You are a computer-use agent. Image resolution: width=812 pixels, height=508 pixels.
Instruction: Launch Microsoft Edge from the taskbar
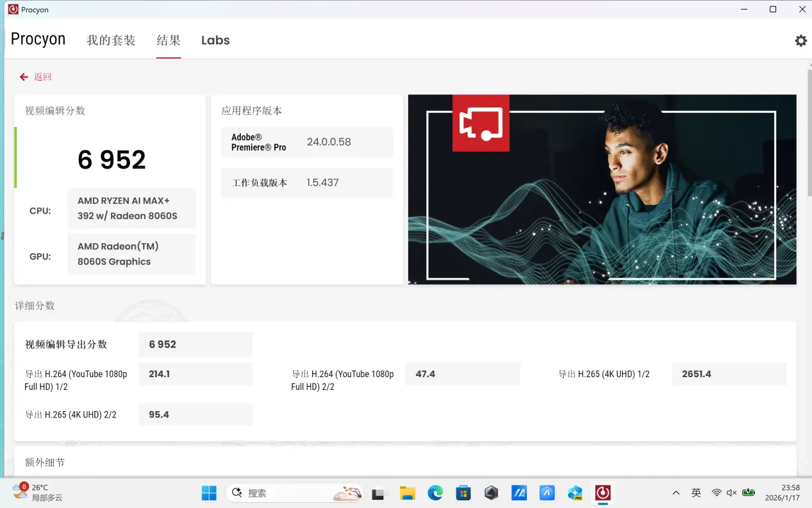pos(435,493)
